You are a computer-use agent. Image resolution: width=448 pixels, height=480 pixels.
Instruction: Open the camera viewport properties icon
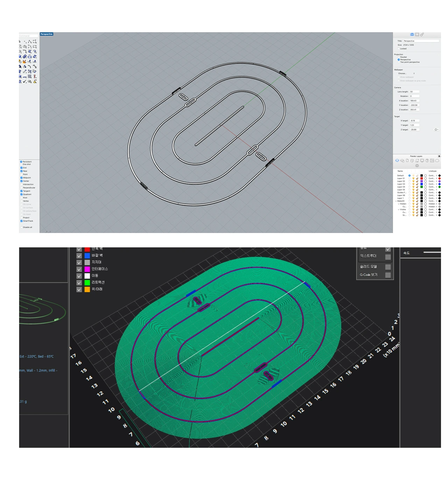[x=412, y=35]
